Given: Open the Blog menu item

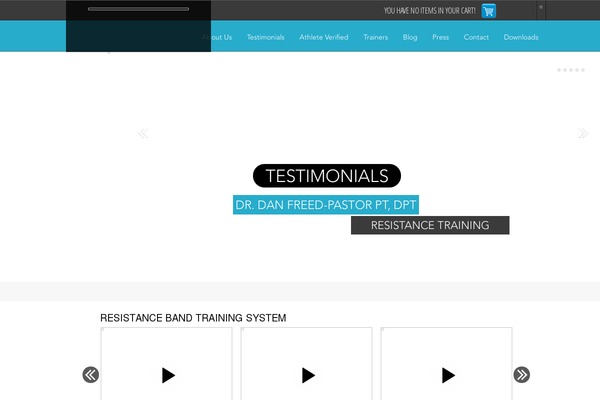Looking at the screenshot, I should 410,37.
